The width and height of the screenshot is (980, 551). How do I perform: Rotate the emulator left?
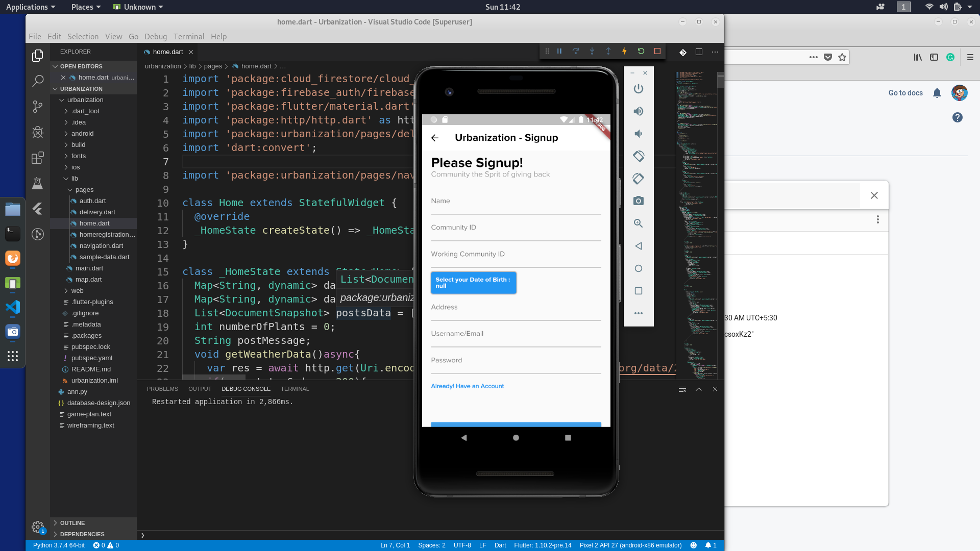point(638,156)
